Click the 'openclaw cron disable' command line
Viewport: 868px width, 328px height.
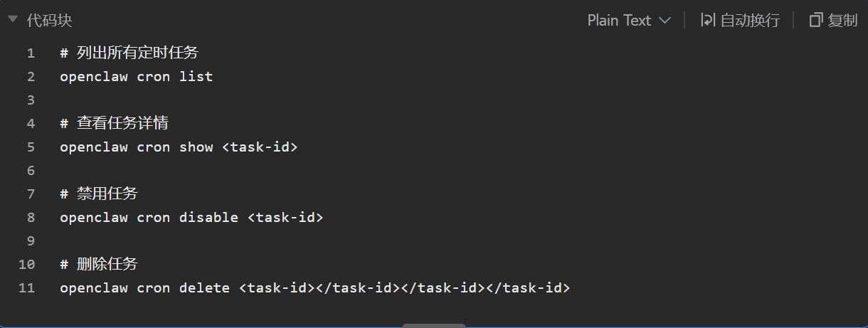[191, 218]
